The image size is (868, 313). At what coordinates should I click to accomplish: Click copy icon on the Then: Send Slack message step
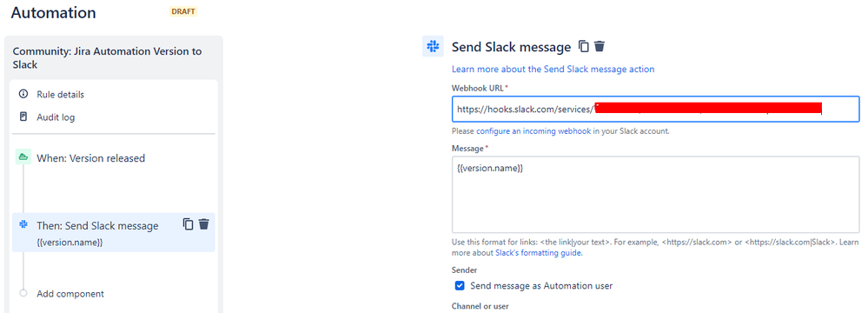coord(189,224)
